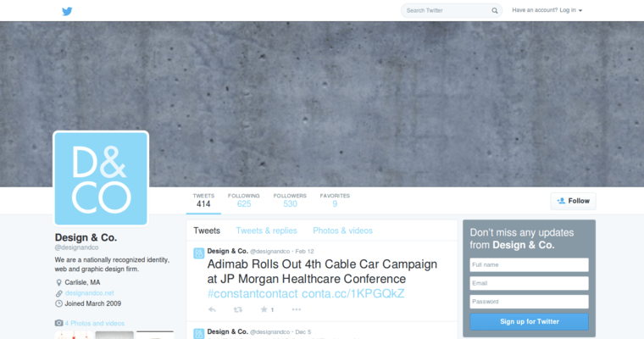The height and width of the screenshot is (339, 644).
Task: Open the designandco.net website link
Action: pos(89,292)
